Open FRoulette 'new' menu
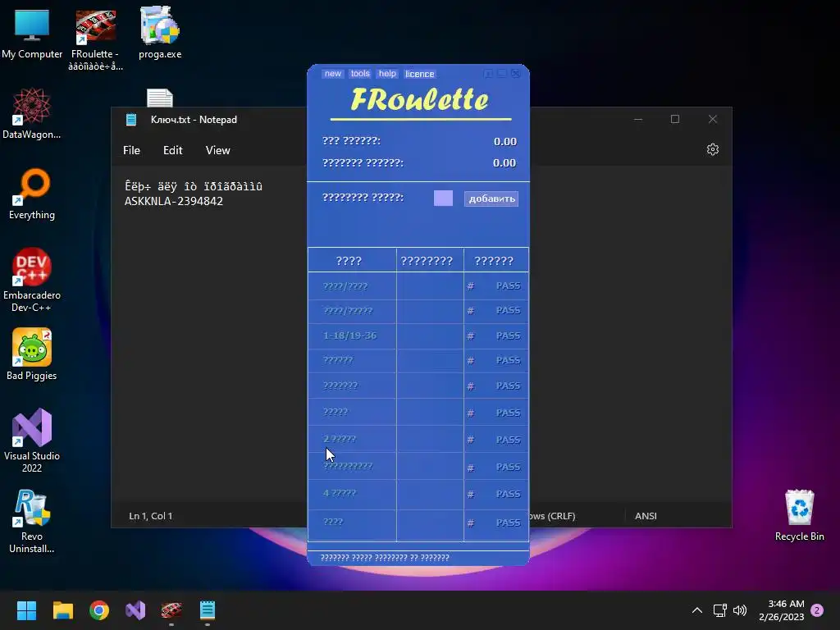Viewport: 840px width, 630px height. pos(333,73)
